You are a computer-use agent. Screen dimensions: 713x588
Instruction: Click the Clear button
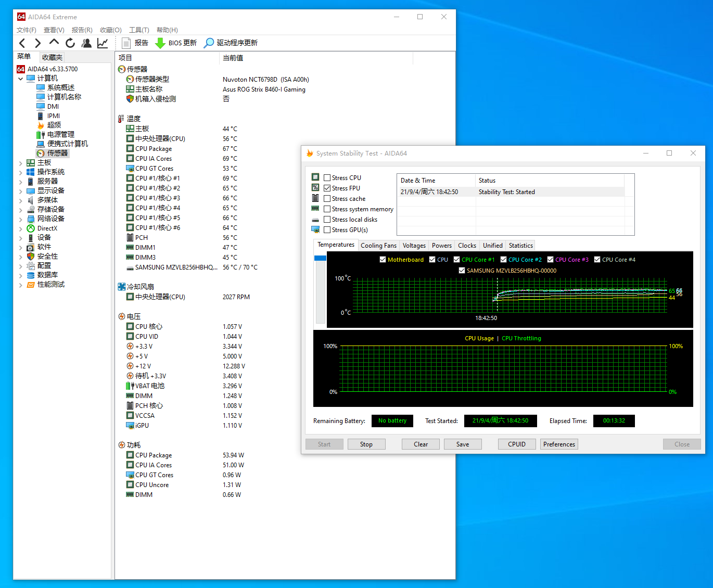[x=421, y=444]
